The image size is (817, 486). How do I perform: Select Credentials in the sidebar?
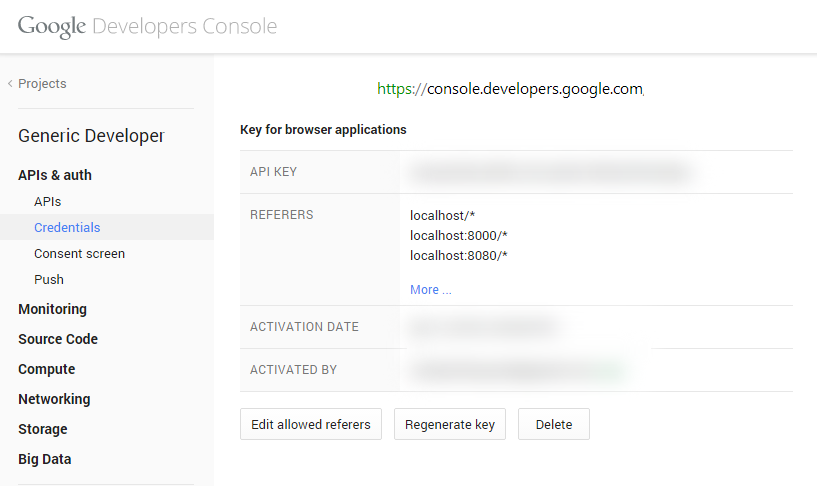(67, 228)
